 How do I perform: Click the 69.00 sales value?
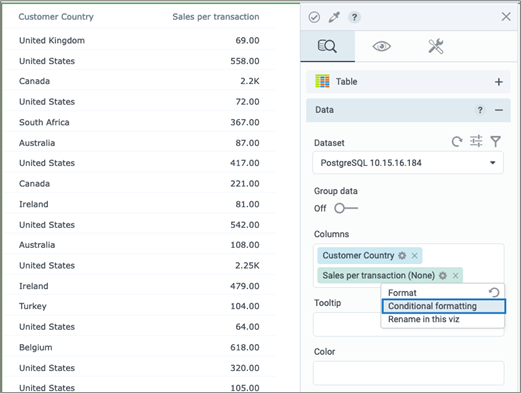pos(247,40)
